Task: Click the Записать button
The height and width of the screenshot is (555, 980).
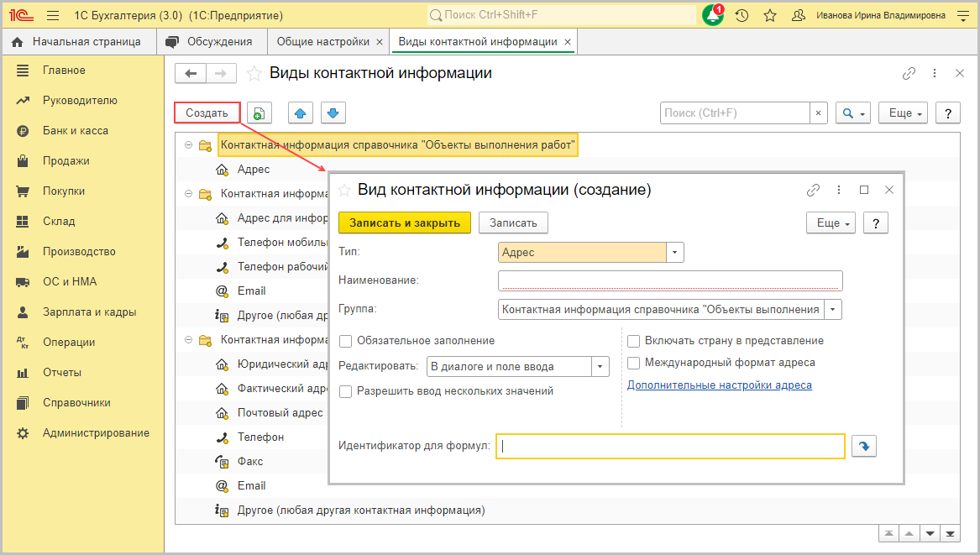Action: tap(513, 223)
